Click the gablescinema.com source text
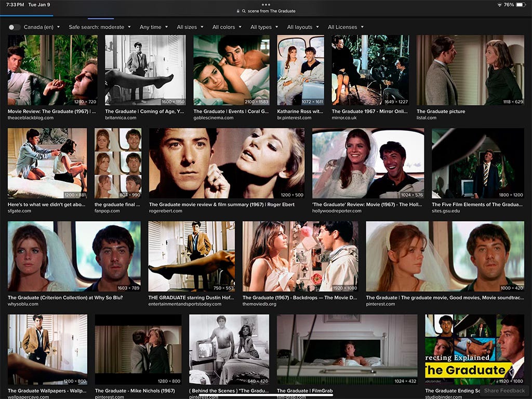This screenshot has height=399, width=532. tap(214, 118)
